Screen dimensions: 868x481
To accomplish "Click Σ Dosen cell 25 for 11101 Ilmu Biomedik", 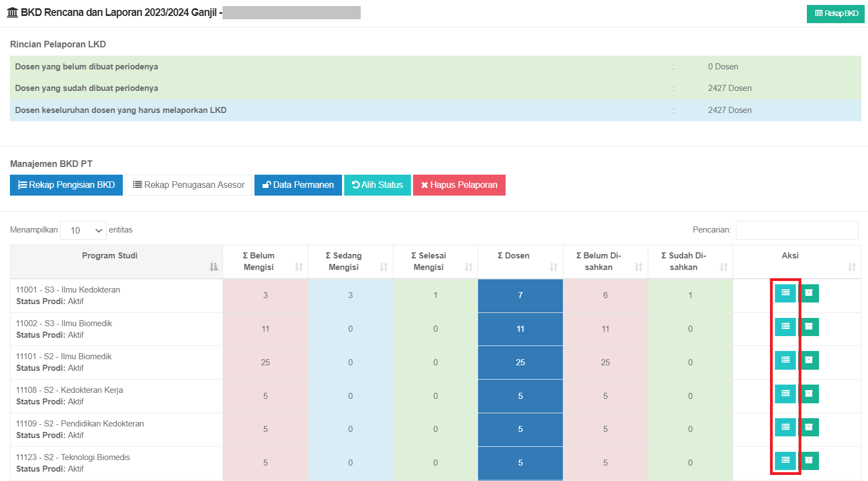I will 520,363.
